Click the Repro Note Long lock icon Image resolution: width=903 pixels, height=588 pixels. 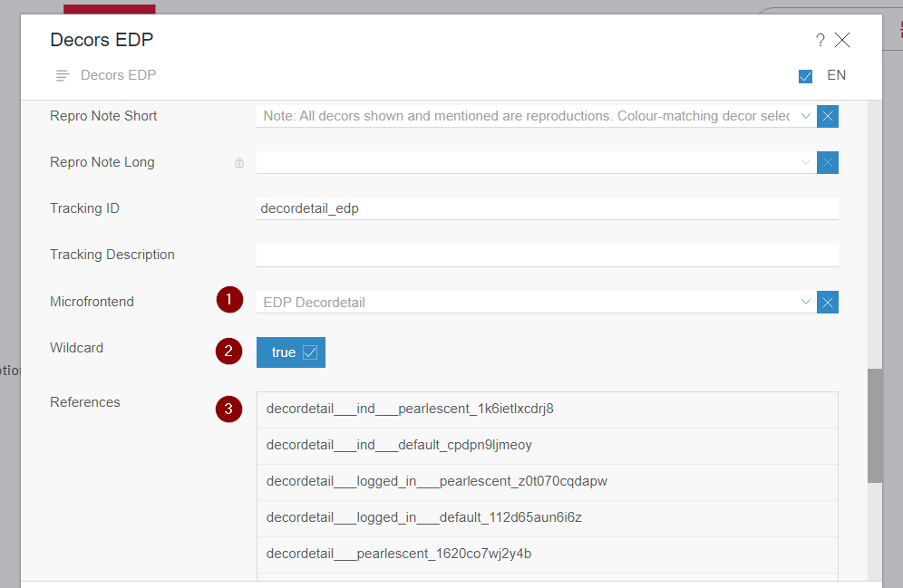click(239, 163)
